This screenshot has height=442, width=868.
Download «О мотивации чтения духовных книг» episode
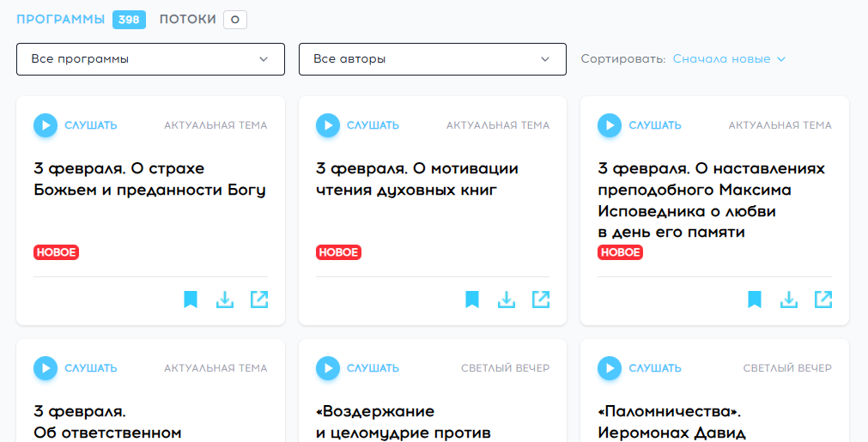pos(507,300)
